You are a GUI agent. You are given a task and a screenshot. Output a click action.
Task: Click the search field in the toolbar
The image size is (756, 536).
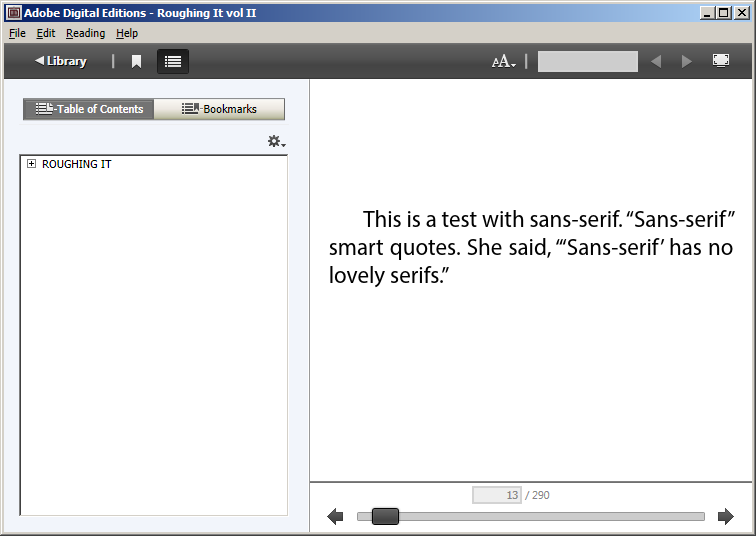pos(588,62)
